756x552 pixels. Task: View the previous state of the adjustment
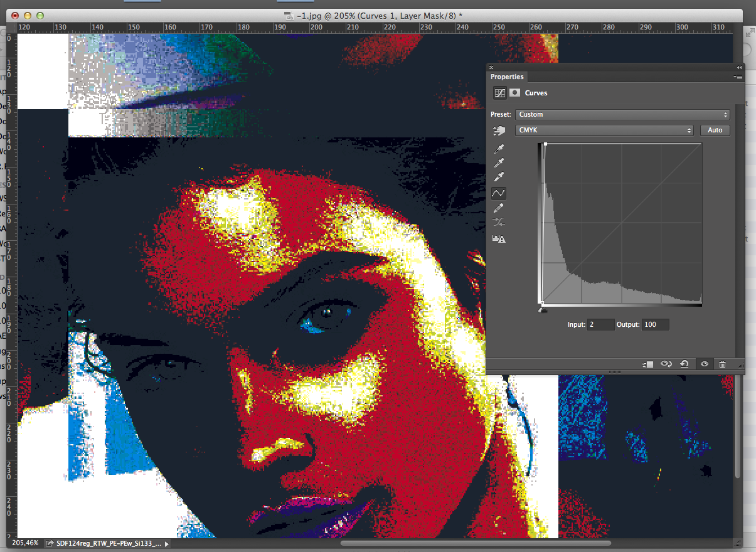pyautogui.click(x=666, y=364)
